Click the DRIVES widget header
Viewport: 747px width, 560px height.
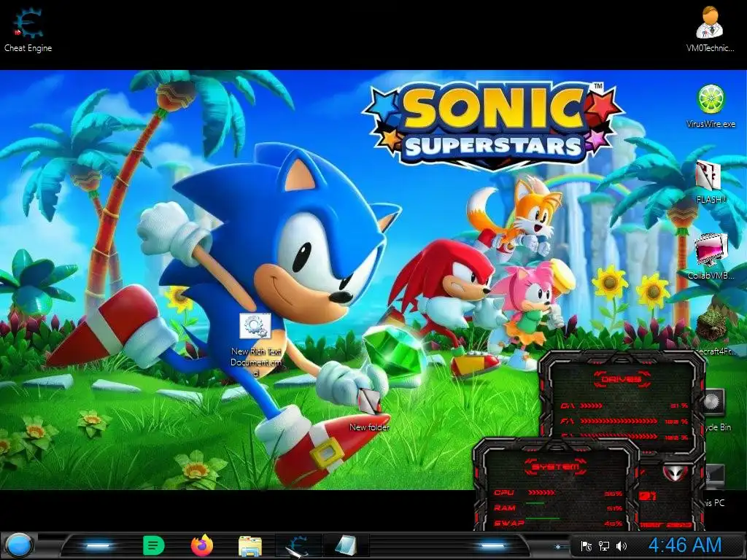(622, 379)
